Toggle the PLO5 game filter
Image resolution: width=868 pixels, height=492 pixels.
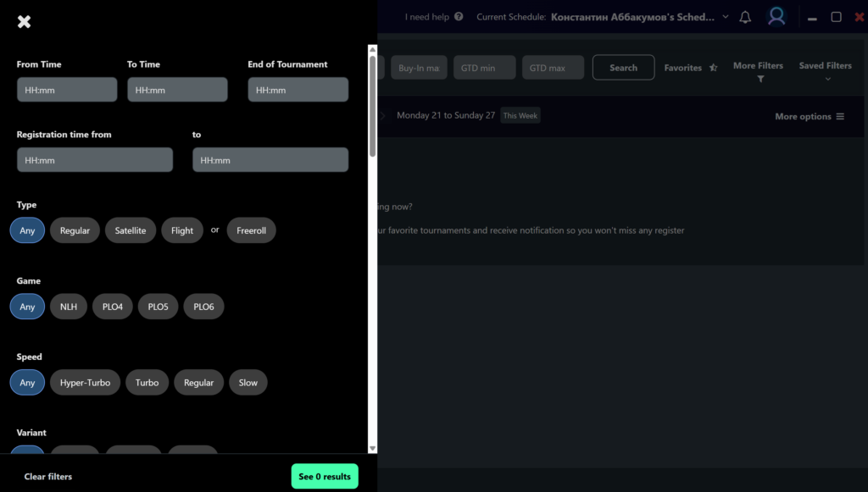tap(158, 307)
